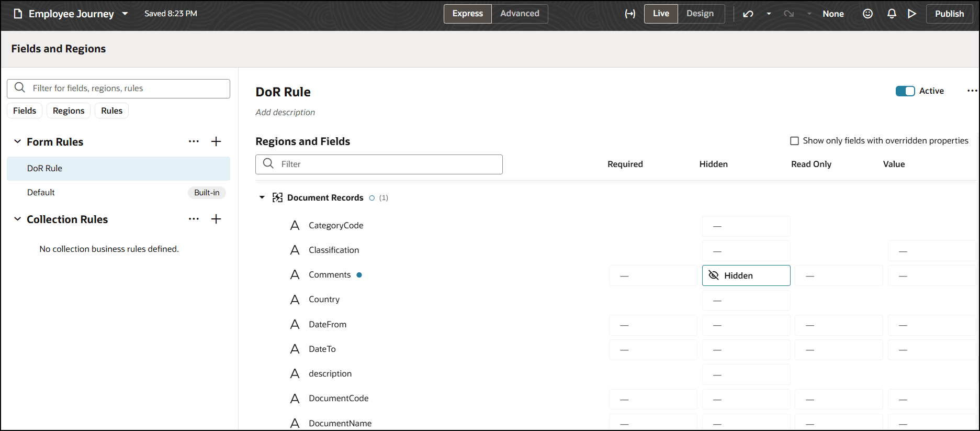This screenshot has height=431, width=980.
Task: Open the feedback smiley icon
Action: [x=868, y=14]
